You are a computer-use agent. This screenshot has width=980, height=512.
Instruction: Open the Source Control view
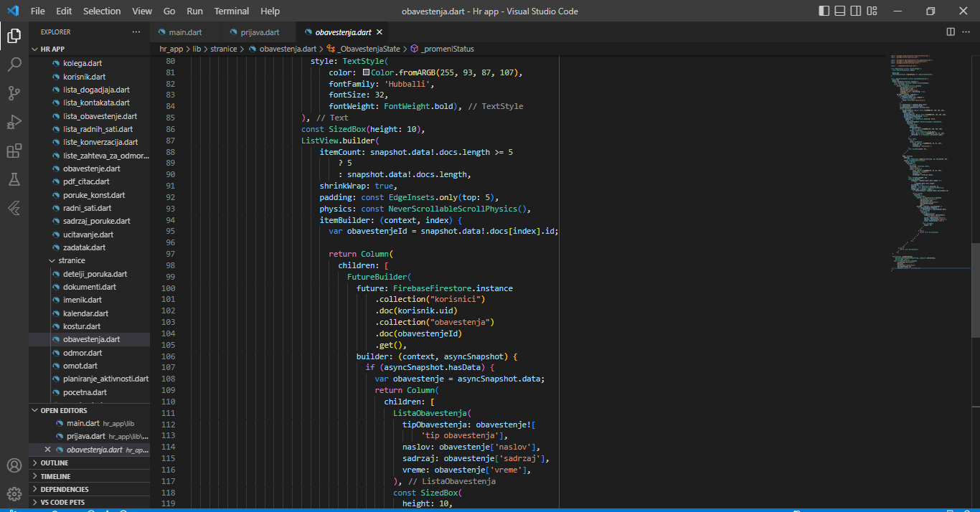[x=14, y=93]
